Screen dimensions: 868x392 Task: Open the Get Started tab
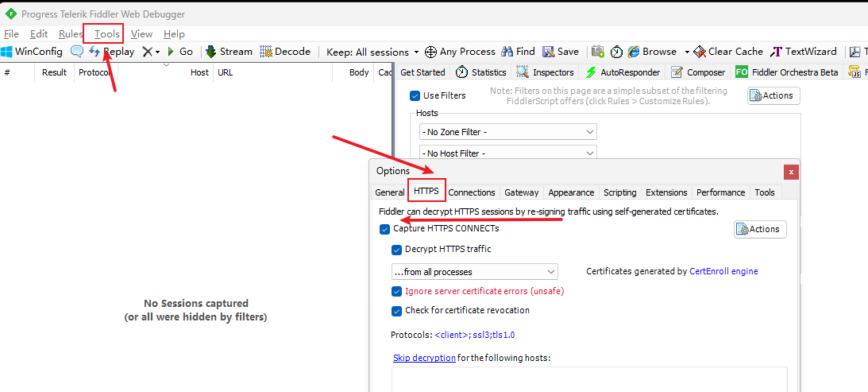tap(422, 72)
